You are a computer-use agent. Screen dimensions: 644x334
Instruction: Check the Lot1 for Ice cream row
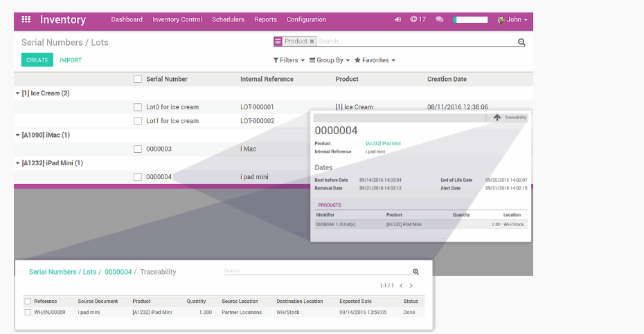[x=138, y=121]
